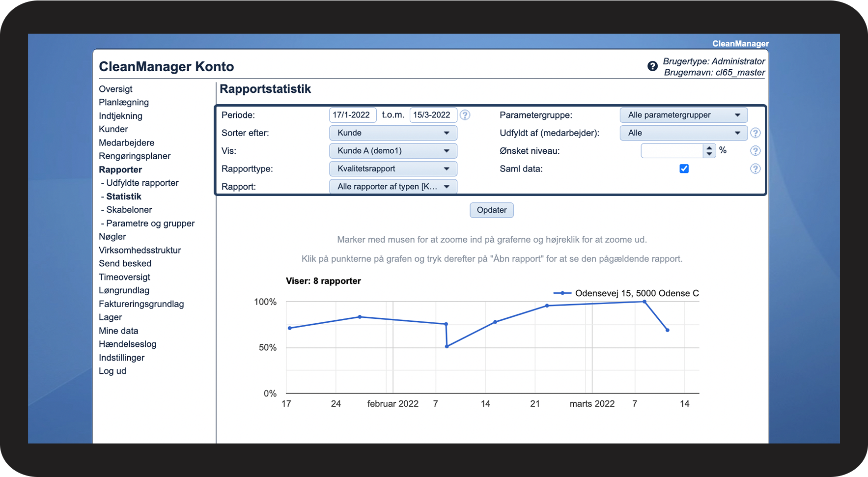Click the first graph data point near January 17
The width and height of the screenshot is (868, 477).
290,328
